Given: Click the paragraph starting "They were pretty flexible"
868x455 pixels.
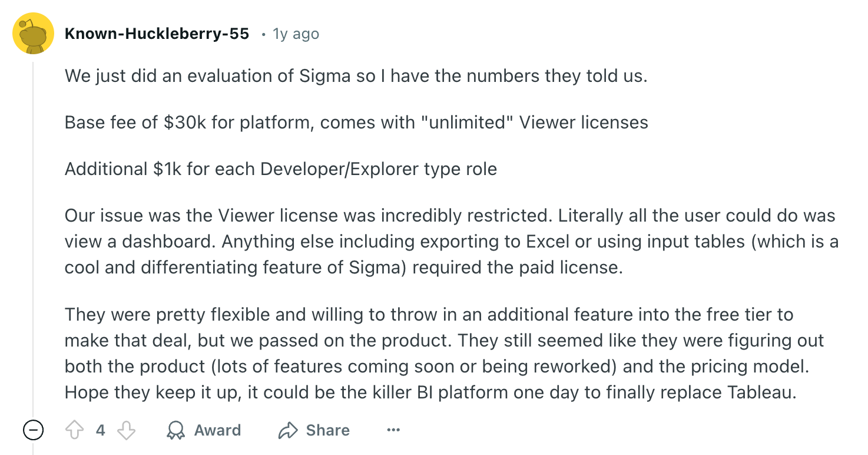Looking at the screenshot, I should click(444, 353).
